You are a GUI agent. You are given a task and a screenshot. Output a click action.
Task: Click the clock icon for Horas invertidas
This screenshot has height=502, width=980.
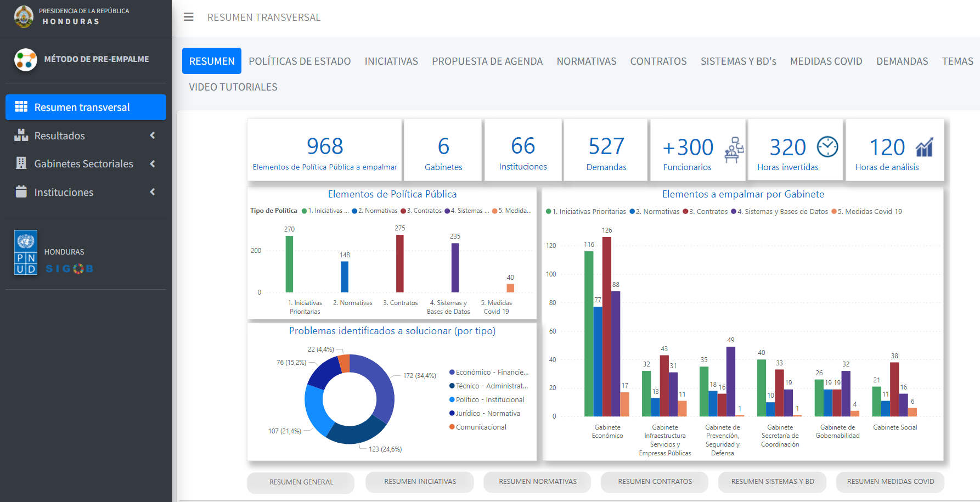[827, 146]
